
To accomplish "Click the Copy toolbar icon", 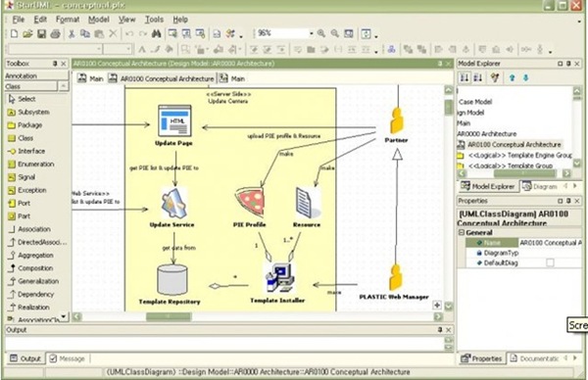I will tap(85, 33).
